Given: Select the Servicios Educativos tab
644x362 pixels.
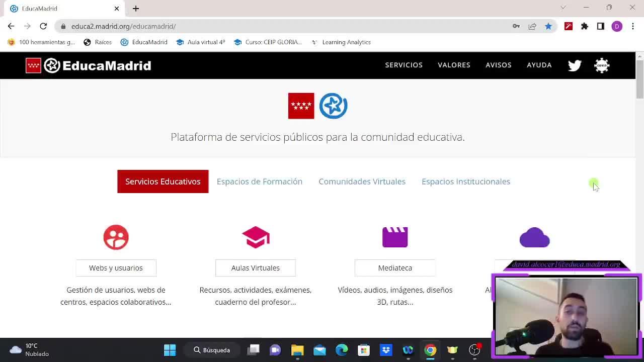Looking at the screenshot, I should (163, 182).
